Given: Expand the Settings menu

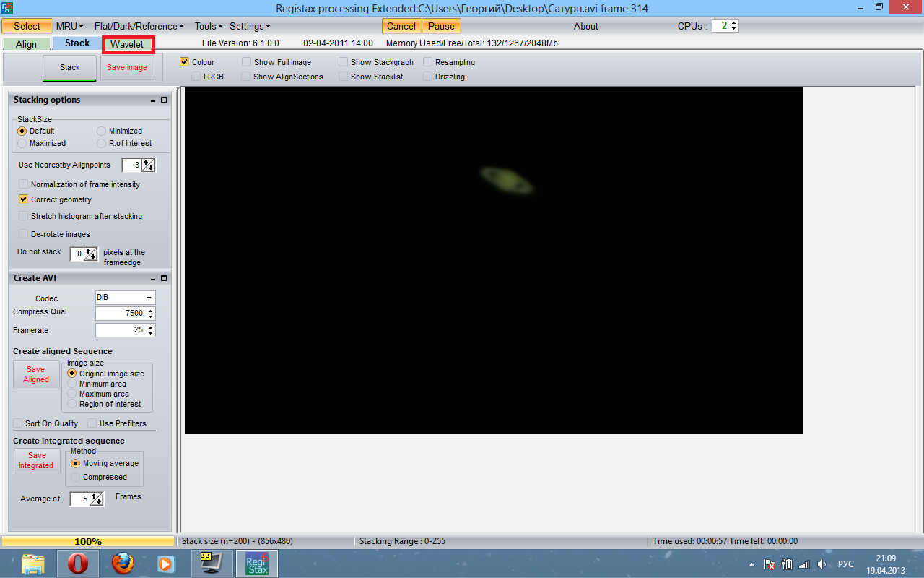Looking at the screenshot, I should point(250,26).
